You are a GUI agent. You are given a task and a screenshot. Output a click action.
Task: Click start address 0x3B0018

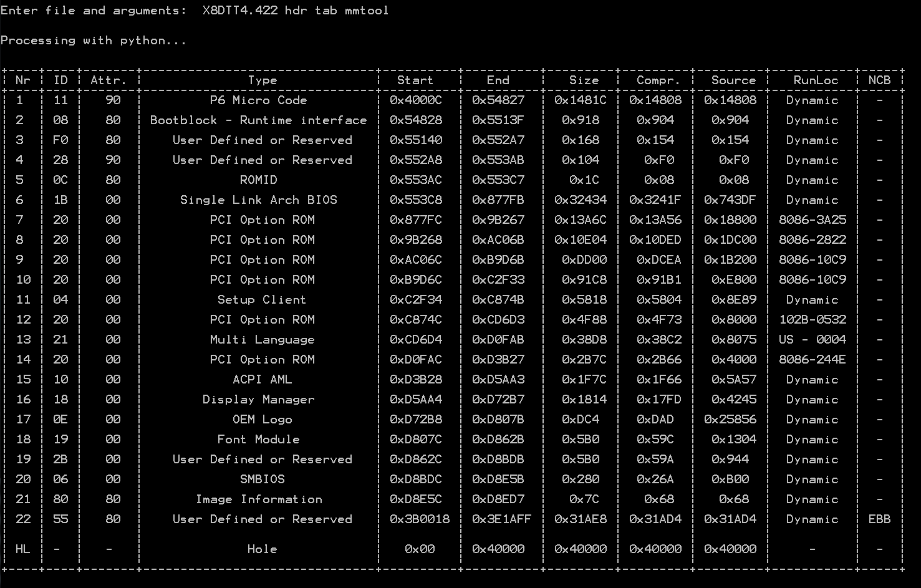(x=419, y=519)
